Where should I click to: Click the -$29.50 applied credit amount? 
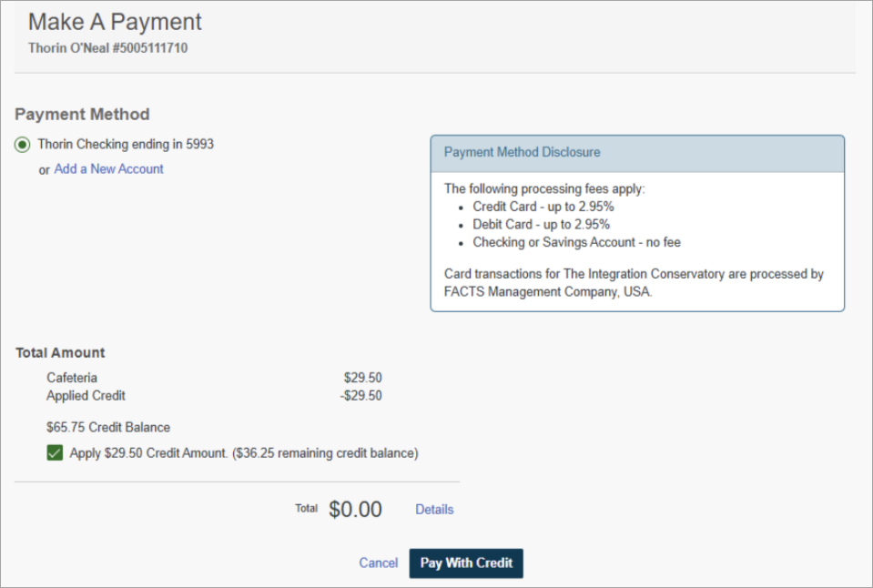pyautogui.click(x=363, y=395)
